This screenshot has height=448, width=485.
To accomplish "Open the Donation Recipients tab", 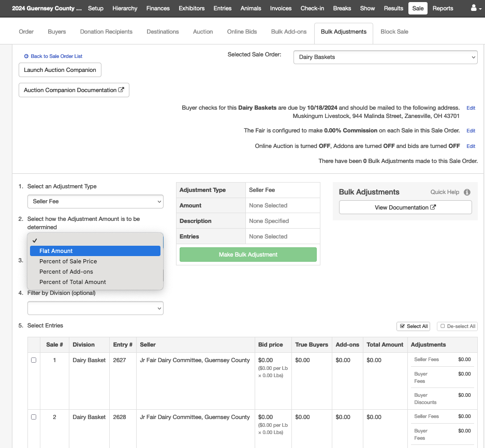I will point(106,32).
